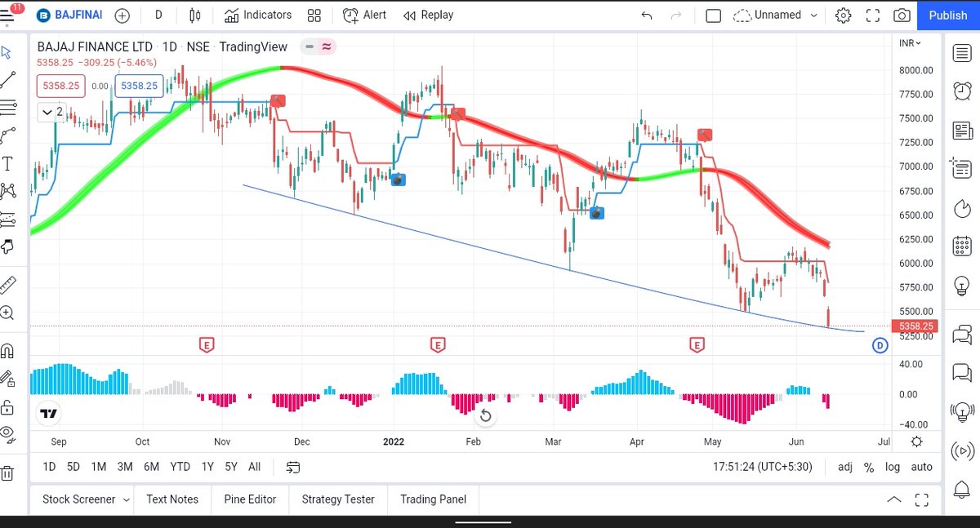Remove drawings with trash icon
The height and width of the screenshot is (528, 980).
(7, 473)
